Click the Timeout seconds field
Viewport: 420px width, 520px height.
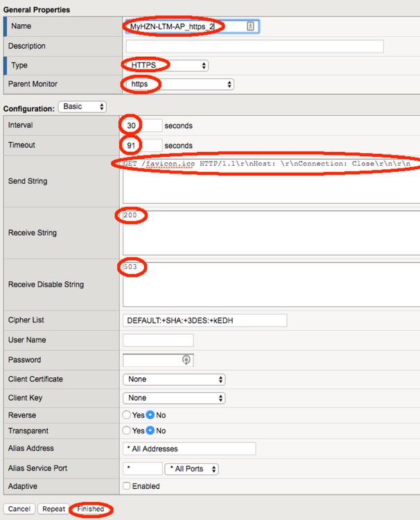coord(143,146)
